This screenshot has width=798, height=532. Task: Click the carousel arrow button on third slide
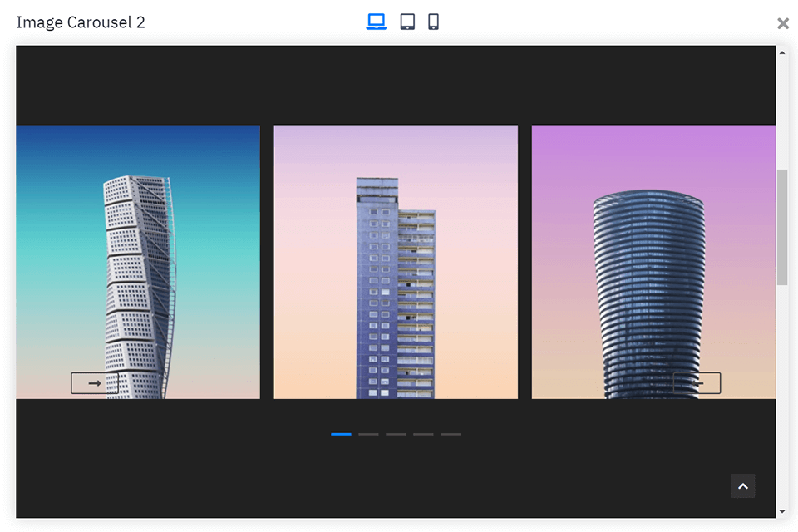pos(697,383)
